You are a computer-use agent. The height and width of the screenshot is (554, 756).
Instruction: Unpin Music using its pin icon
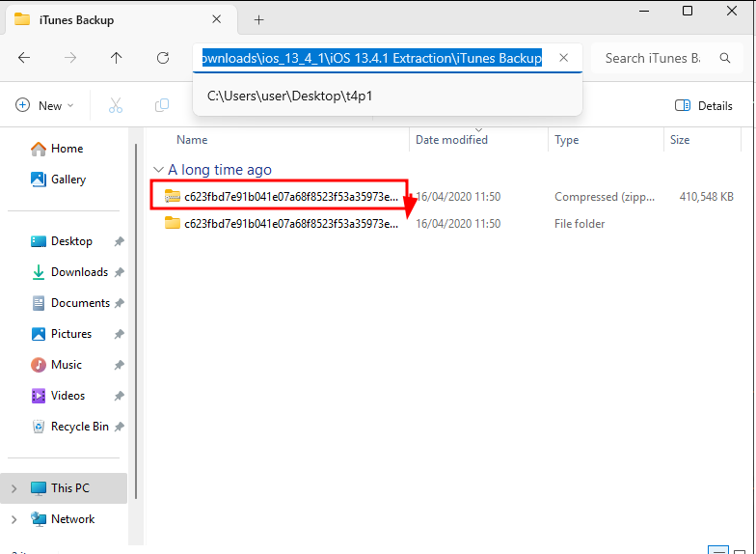tap(120, 365)
